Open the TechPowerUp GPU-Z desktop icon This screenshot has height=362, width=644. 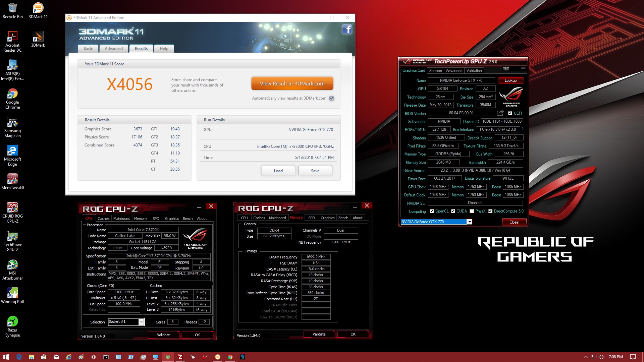12,241
